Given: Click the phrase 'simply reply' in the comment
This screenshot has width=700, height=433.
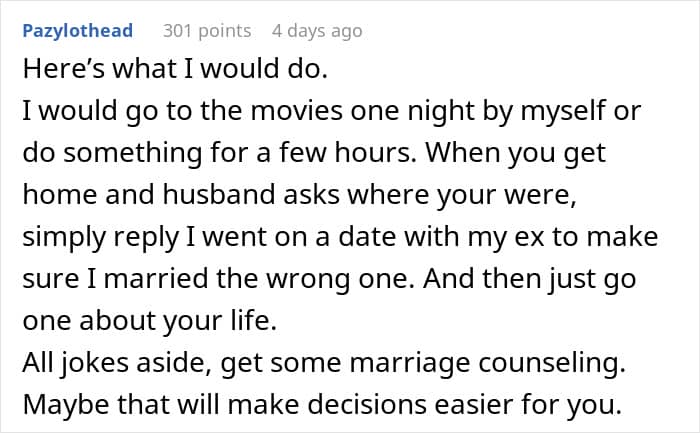Looking at the screenshot, I should (x=100, y=237).
